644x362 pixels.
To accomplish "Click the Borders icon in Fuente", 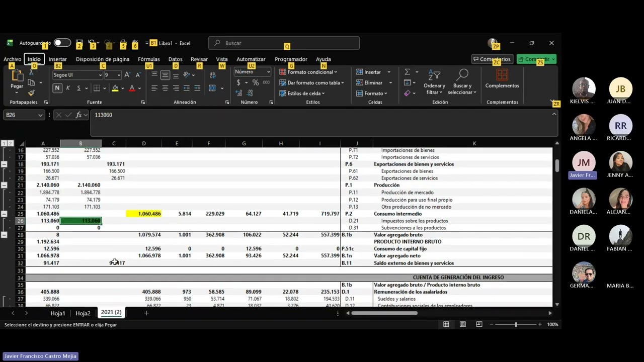I will (x=97, y=88).
